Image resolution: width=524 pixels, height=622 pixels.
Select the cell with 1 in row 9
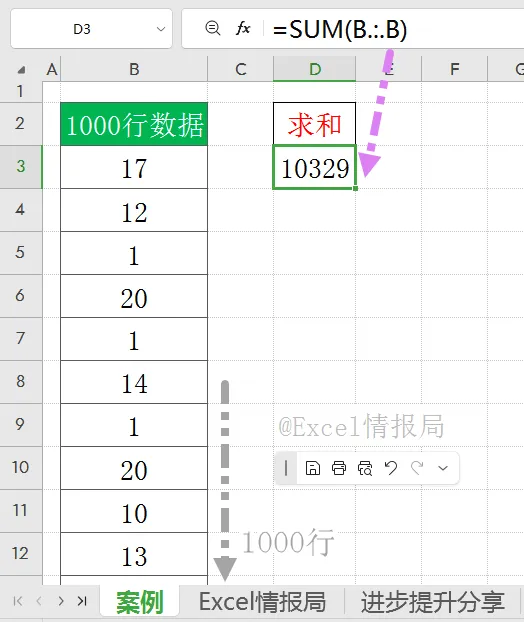click(134, 425)
